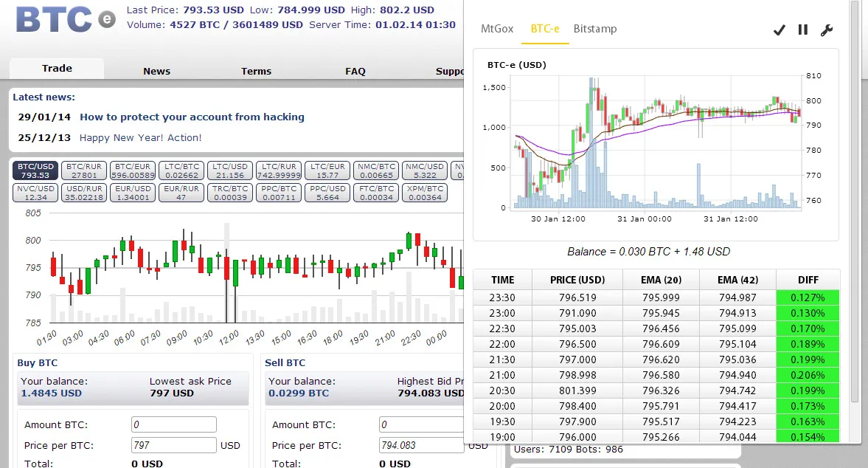Select the PPC/USD currency pair
Screen dimensions: 868x468
point(327,193)
